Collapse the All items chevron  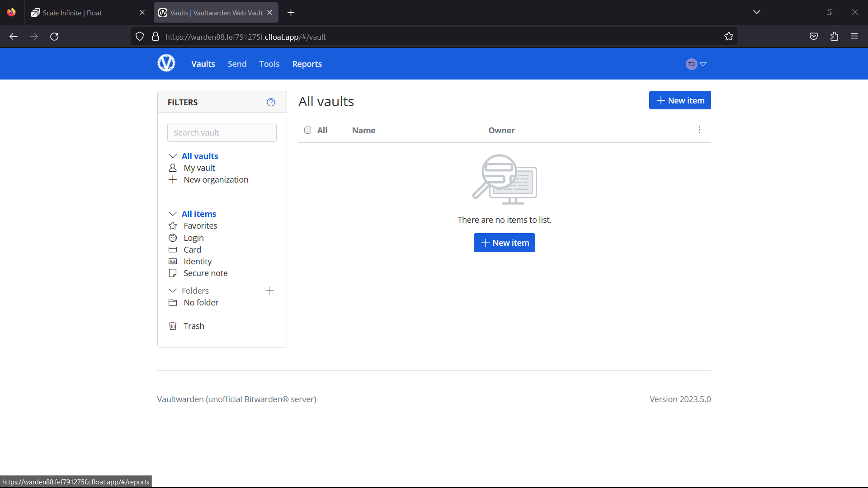coord(173,214)
